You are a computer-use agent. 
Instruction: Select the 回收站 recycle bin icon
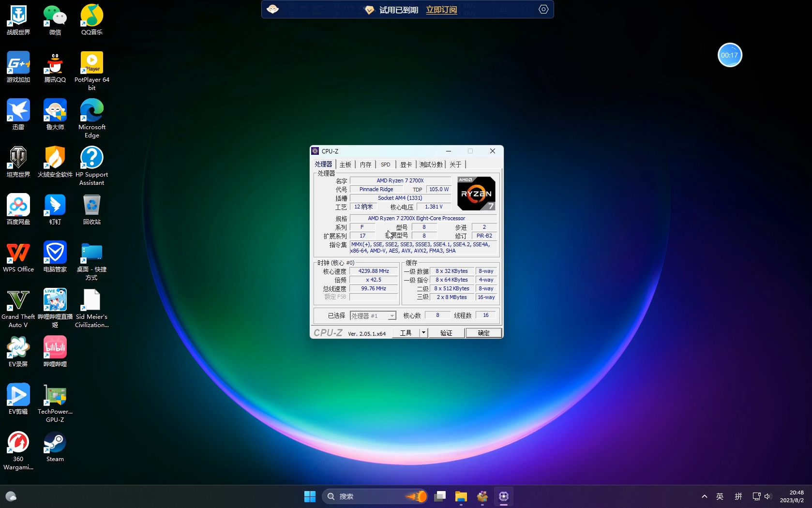click(x=92, y=209)
